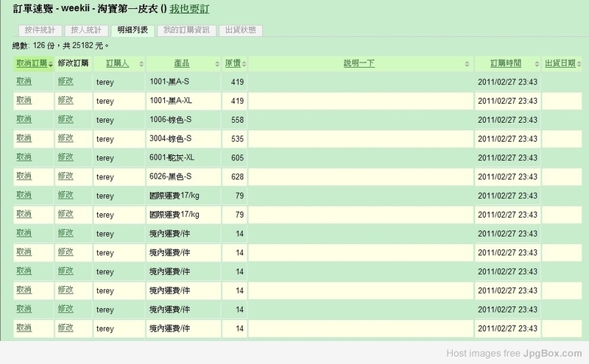Click sort arrows icon in 說明一下 column header
The height and width of the screenshot is (364, 589).
468,64
